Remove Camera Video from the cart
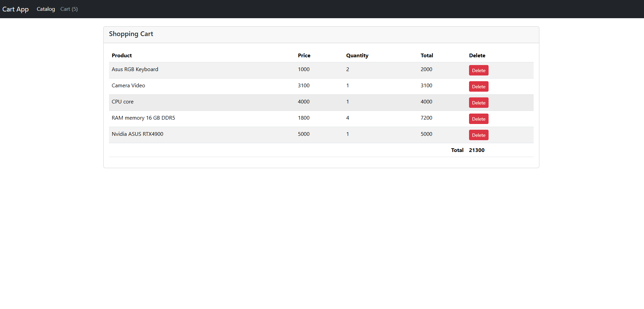The height and width of the screenshot is (309, 644). coord(478,87)
